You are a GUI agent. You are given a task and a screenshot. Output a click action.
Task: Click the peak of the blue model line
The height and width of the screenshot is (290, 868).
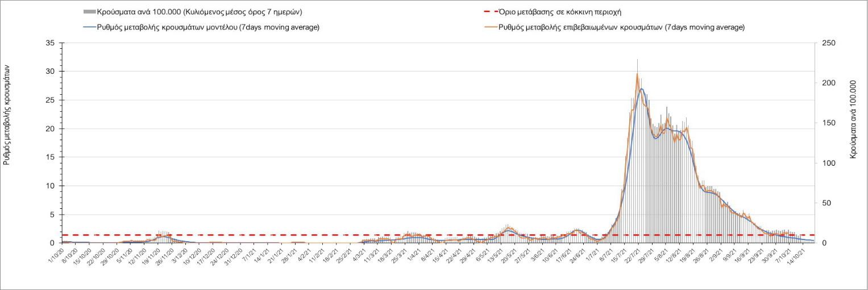pos(641,89)
